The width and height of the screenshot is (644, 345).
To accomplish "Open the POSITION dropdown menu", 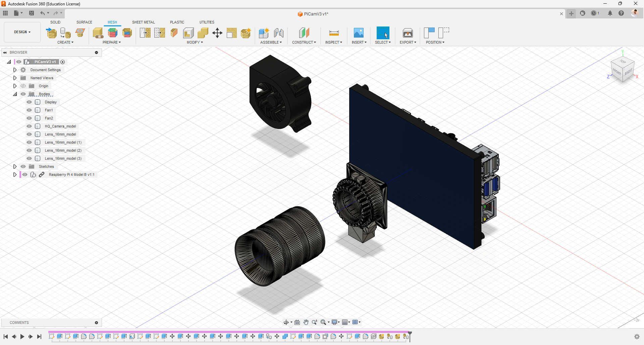I will click(x=435, y=42).
